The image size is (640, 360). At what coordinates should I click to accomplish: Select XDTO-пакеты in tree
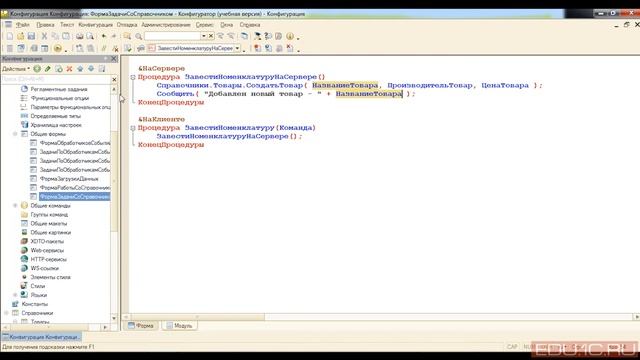pos(47,241)
